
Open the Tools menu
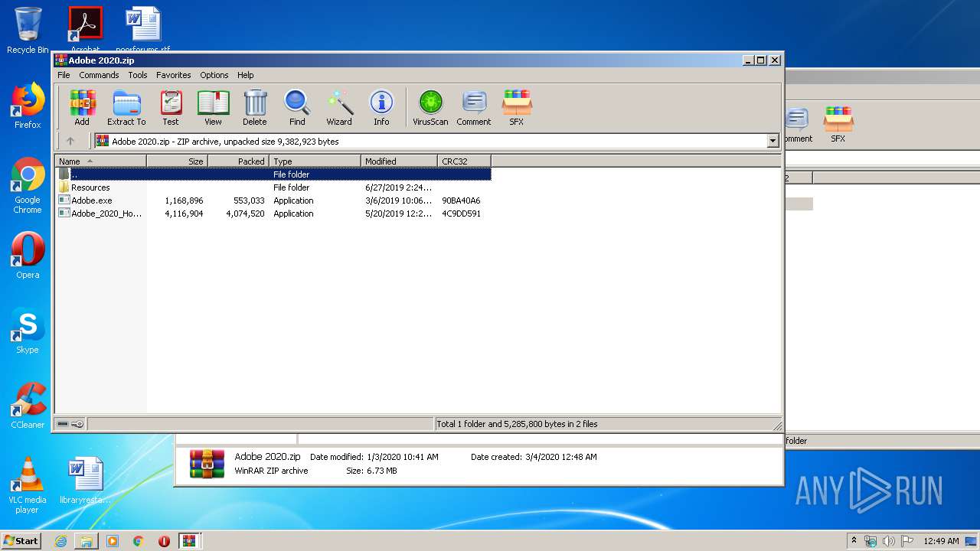point(138,75)
